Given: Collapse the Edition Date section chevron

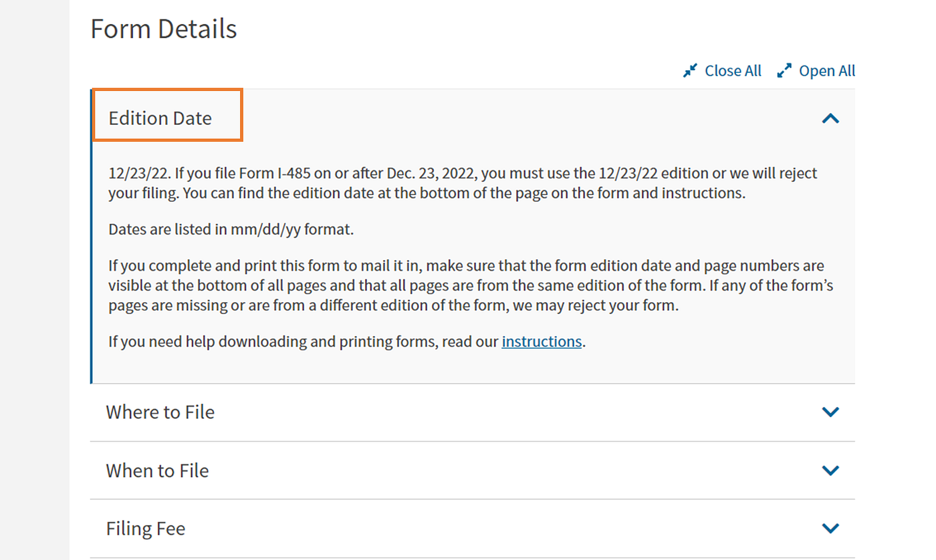Looking at the screenshot, I should point(830,119).
